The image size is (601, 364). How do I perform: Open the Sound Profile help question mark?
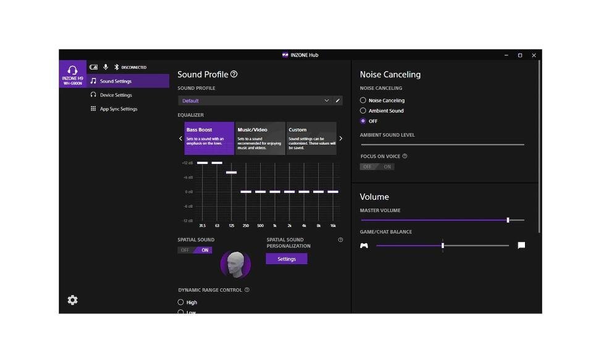click(x=233, y=74)
